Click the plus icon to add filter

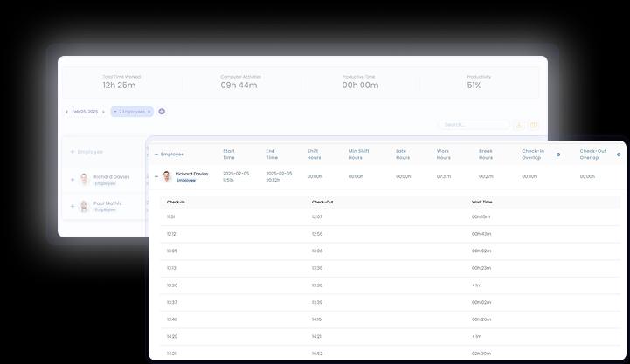162,112
